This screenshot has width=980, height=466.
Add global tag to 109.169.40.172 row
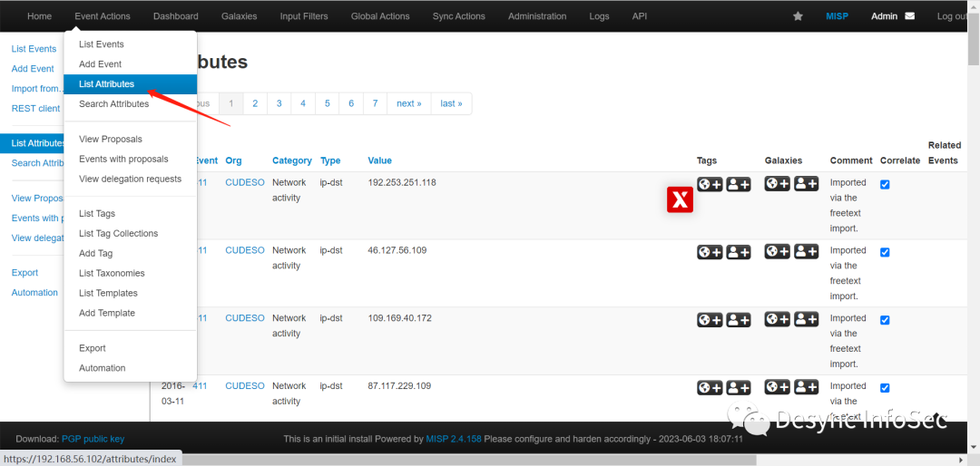point(710,320)
